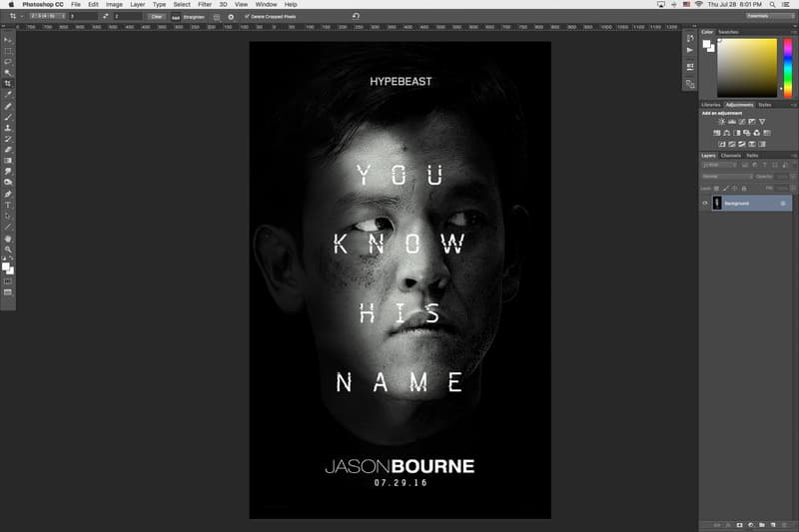
Task: Select the Dodge tool
Action: (8, 183)
